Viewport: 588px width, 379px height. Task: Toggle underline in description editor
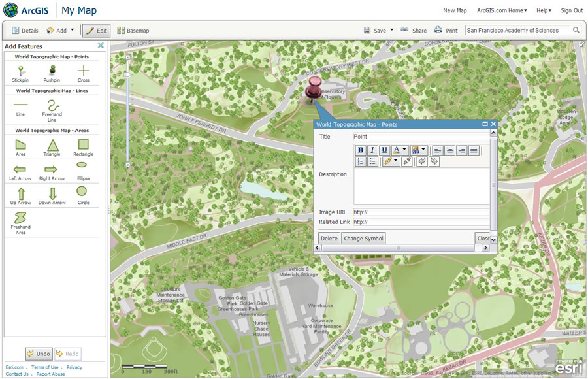[384, 150]
